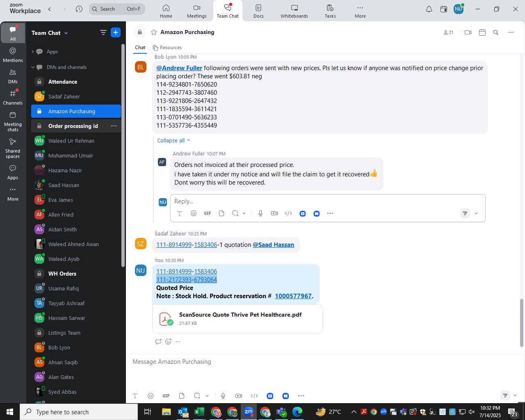The width and height of the screenshot is (525, 420).
Task: Open the Tasks tab
Action: tap(330, 11)
